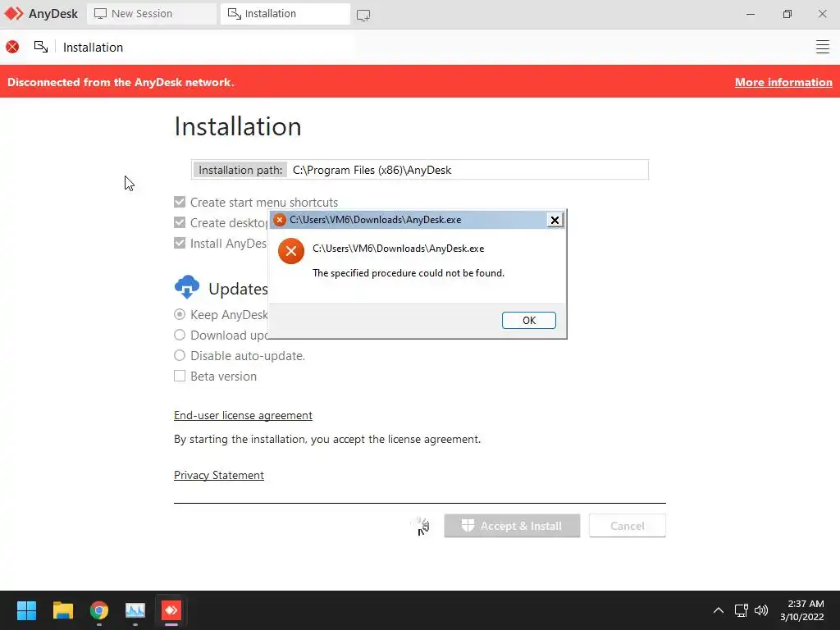Select the Installation tab
The width and height of the screenshot is (840, 630).
click(285, 14)
